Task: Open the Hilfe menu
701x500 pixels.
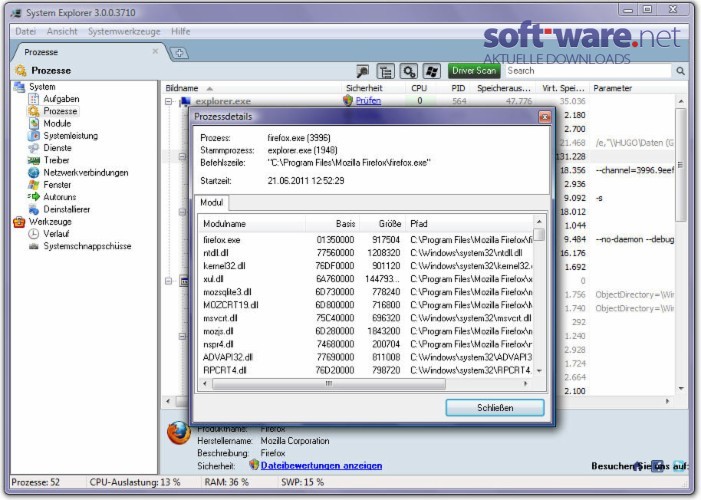Action: 181,31
